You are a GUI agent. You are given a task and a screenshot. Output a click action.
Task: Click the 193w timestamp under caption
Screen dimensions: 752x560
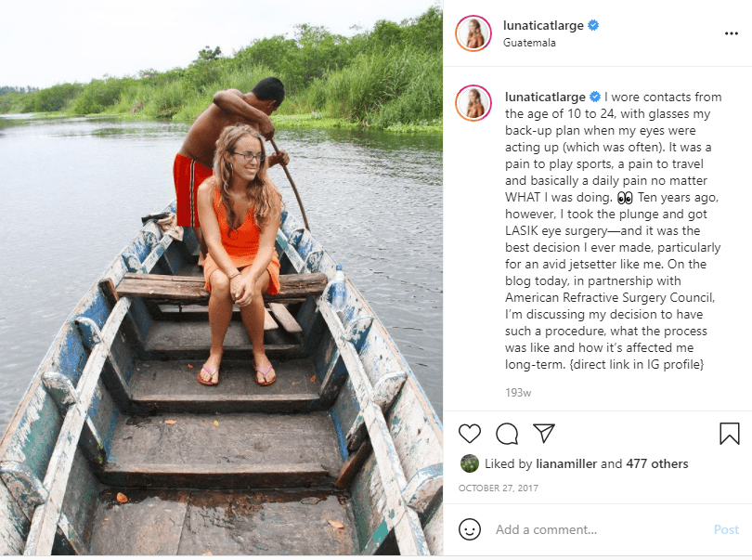pos(517,393)
